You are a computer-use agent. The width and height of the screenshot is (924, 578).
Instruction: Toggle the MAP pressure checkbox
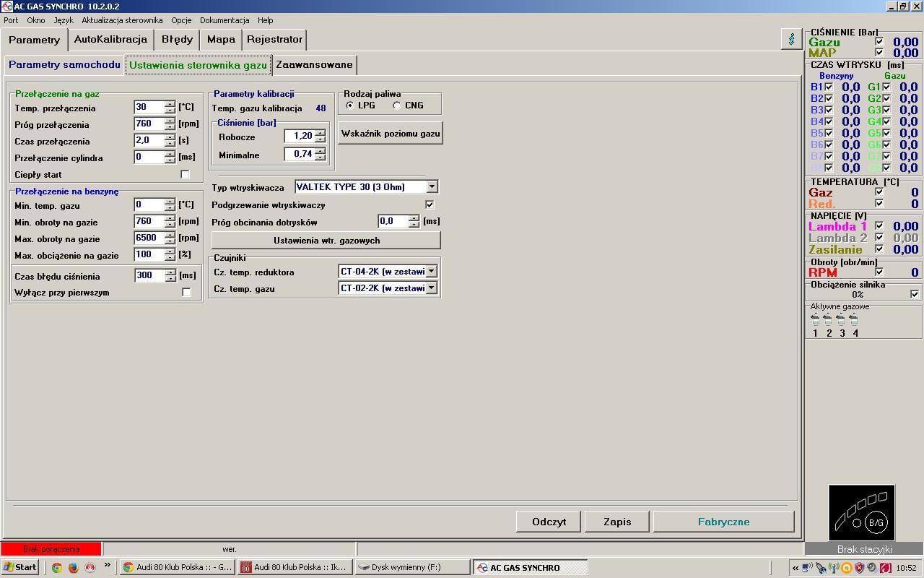[879, 52]
